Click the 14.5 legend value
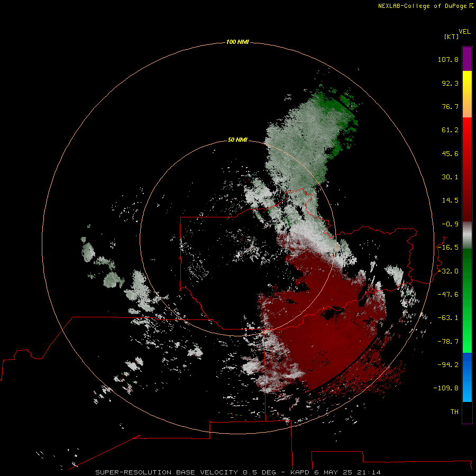This screenshot has height=476, width=476. (x=450, y=200)
